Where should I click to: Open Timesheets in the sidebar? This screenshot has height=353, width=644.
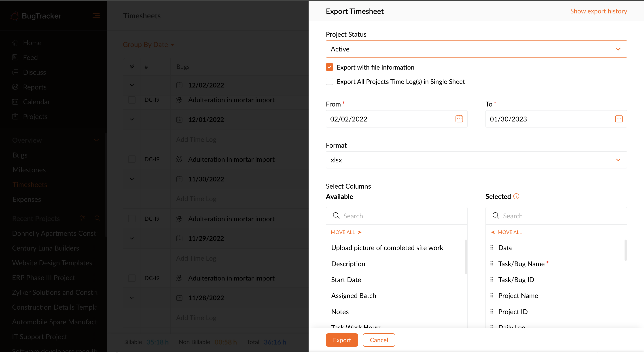point(30,185)
